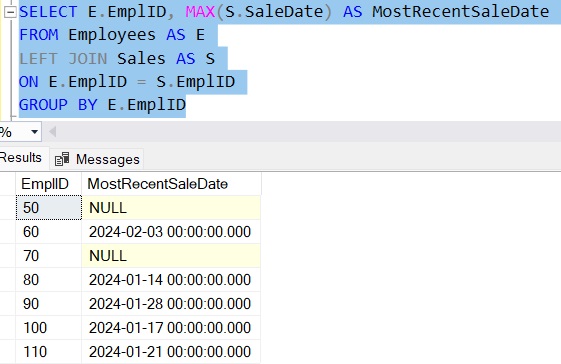This screenshot has width=561, height=364.
Task: Select the EmplID cell with 80
Action: click(x=49, y=280)
